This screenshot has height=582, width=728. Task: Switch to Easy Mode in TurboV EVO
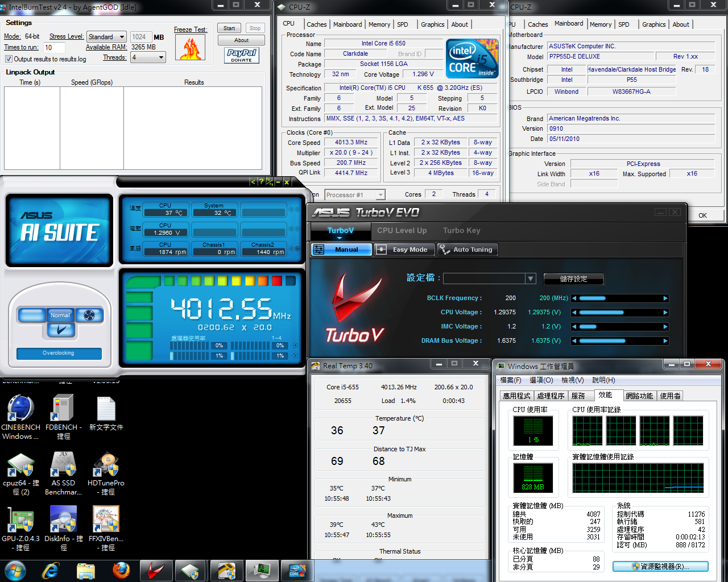tap(404, 250)
